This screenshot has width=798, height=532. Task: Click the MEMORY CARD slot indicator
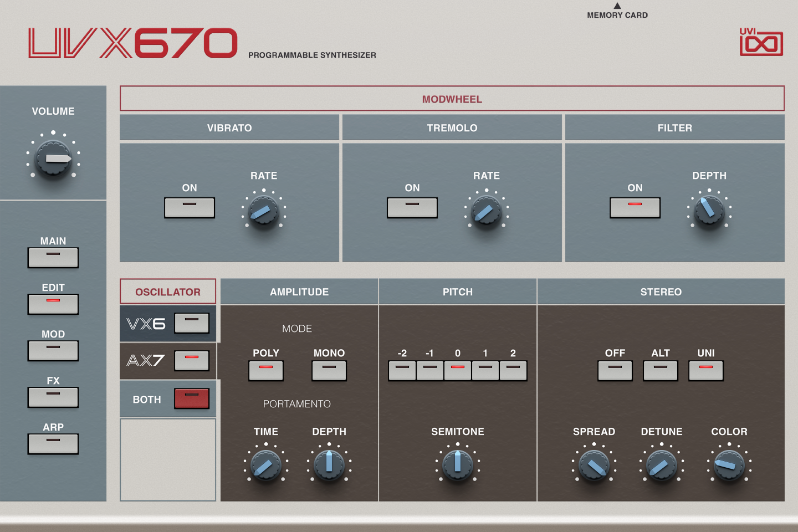(617, 10)
